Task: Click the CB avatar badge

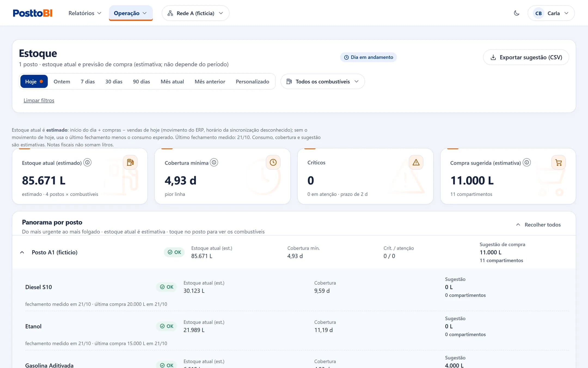Action: point(538,13)
